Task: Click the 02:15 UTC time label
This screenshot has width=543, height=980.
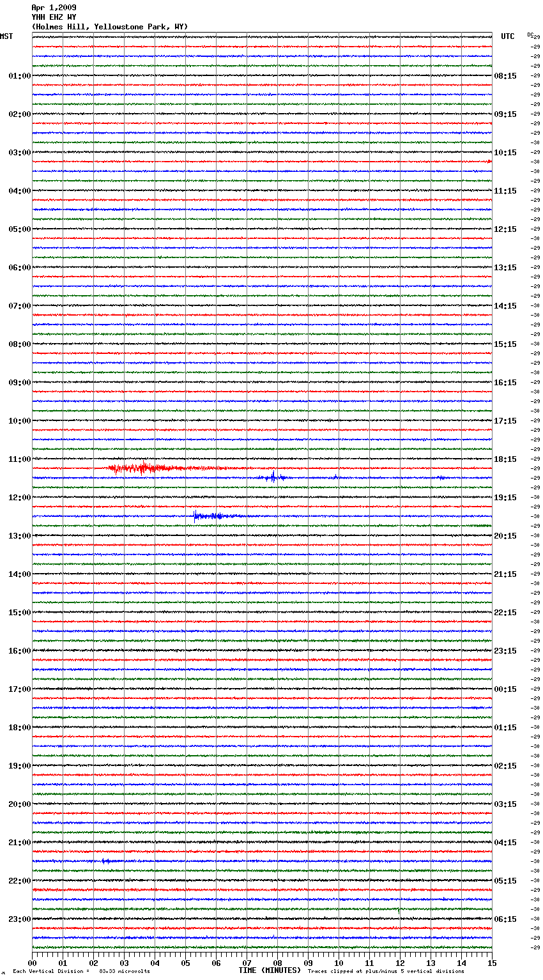Action: pyautogui.click(x=505, y=766)
